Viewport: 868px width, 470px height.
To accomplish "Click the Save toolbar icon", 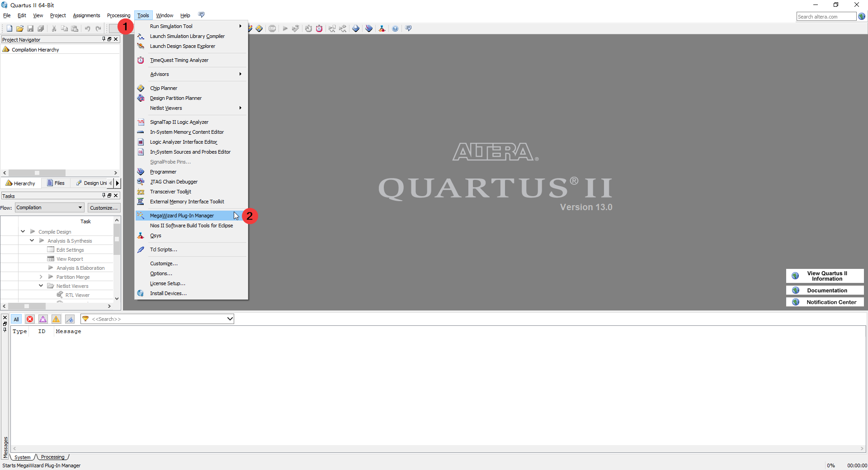I will pos(30,28).
